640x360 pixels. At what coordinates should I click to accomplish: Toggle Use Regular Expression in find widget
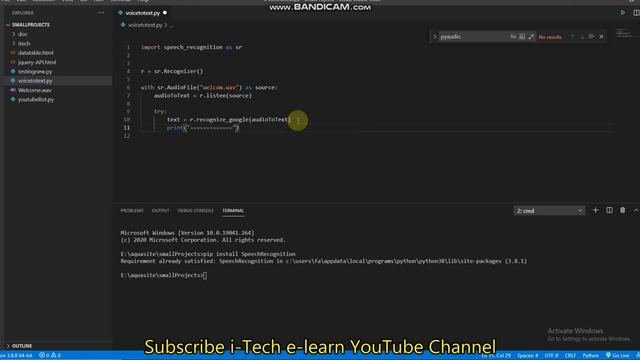pos(531,37)
